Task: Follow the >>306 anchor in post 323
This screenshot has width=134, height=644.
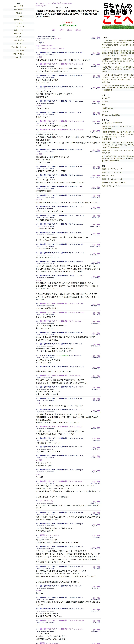Action: [39, 474]
